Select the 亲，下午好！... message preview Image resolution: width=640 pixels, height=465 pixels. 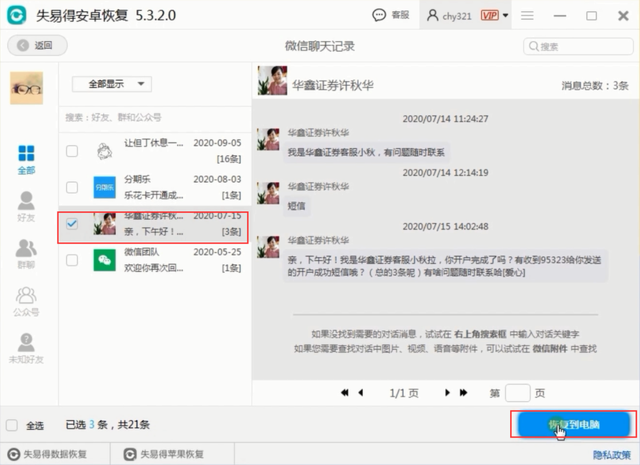[x=153, y=231]
